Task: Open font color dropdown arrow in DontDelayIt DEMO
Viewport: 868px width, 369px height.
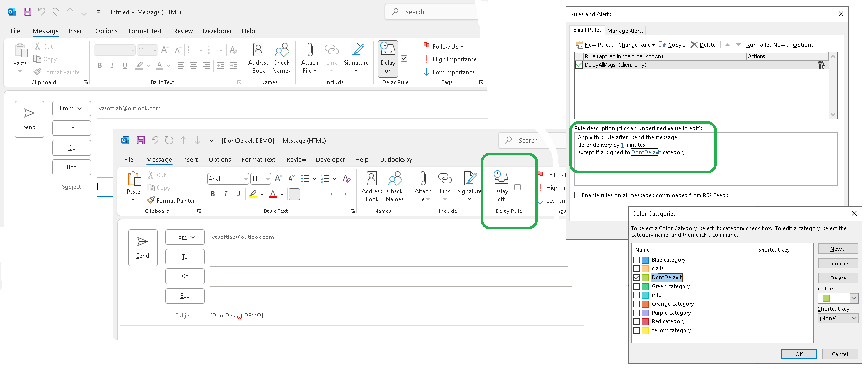Action: coord(282,194)
